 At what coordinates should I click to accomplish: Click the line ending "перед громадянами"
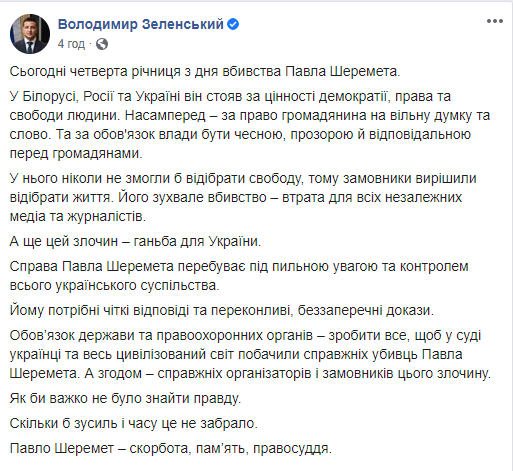76,153
